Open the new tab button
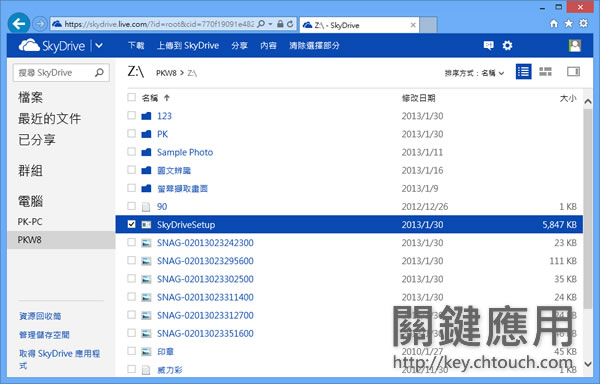This screenshot has width=600, height=384. point(428,25)
